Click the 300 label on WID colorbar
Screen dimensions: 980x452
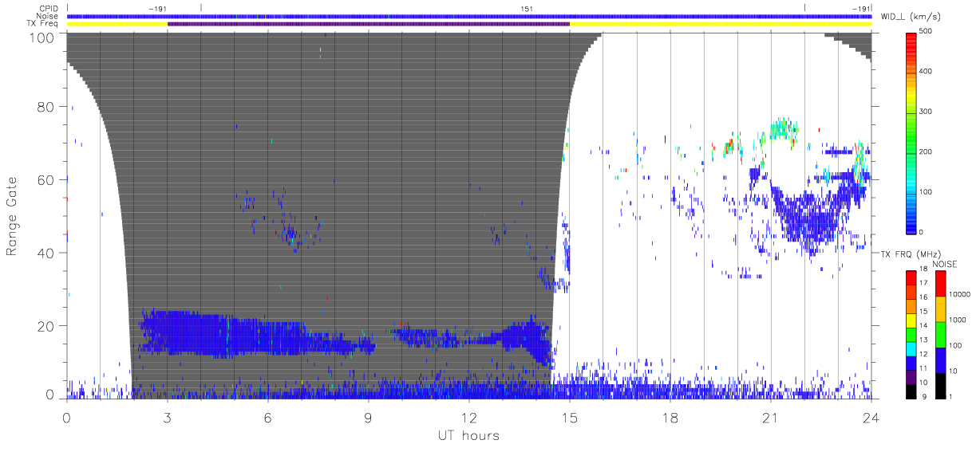coord(926,112)
